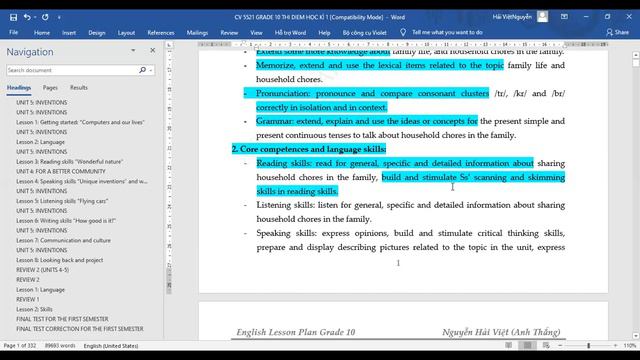Open the Help ribbon tab
This screenshot has height=360, width=640.
[x=324, y=33]
